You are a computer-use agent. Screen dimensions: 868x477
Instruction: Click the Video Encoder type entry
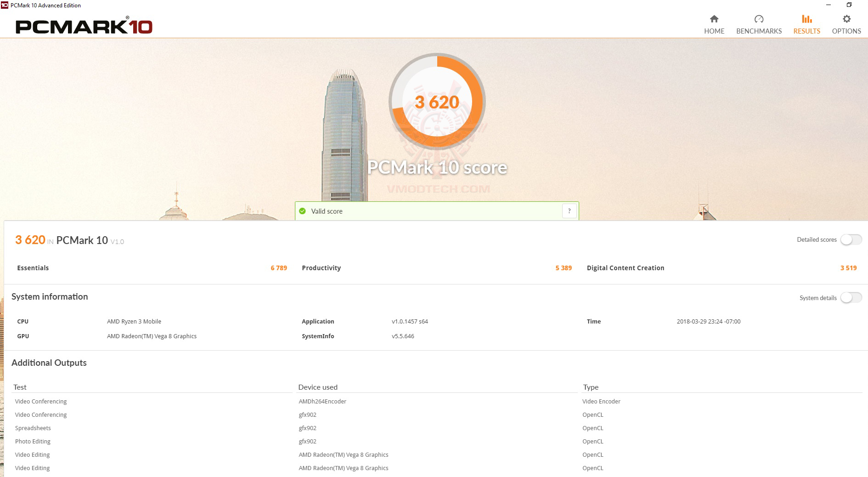pos(601,401)
